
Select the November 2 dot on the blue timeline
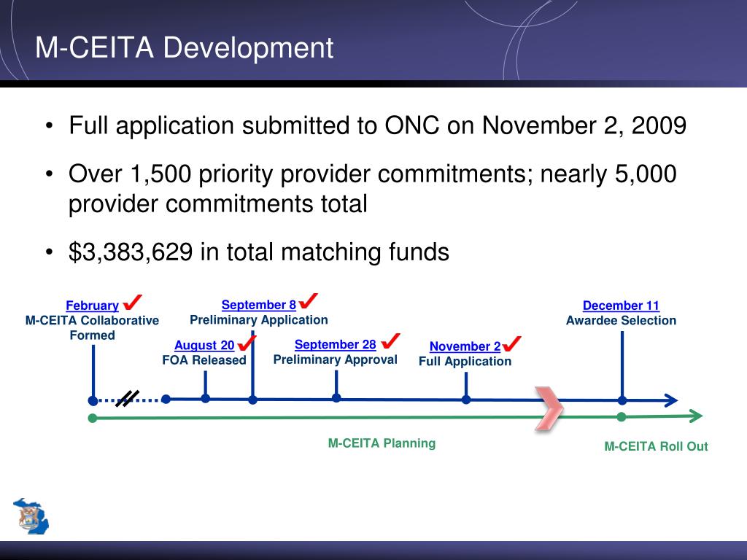click(x=466, y=400)
